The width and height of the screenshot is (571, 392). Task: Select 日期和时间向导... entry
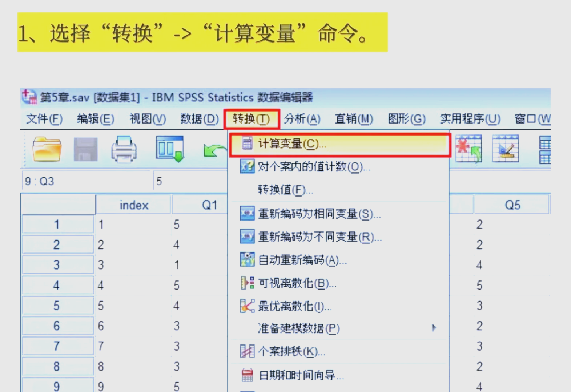point(338,375)
